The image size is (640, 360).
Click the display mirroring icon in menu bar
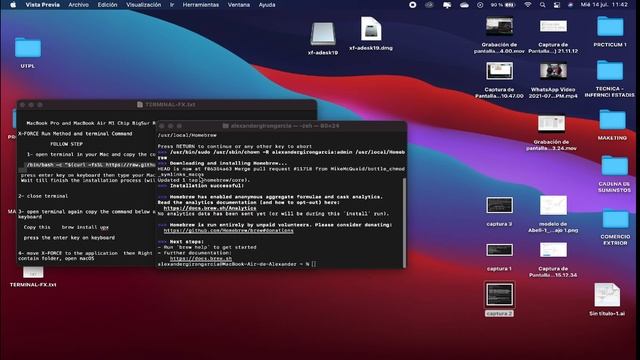447,5
